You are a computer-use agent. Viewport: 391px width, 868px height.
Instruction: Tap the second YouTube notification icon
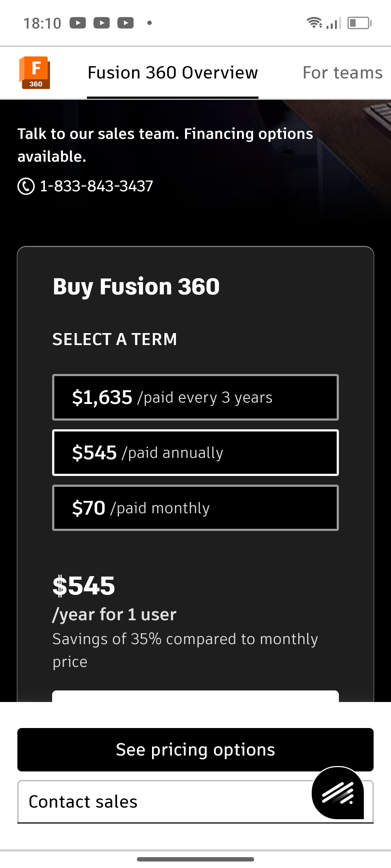point(102,23)
